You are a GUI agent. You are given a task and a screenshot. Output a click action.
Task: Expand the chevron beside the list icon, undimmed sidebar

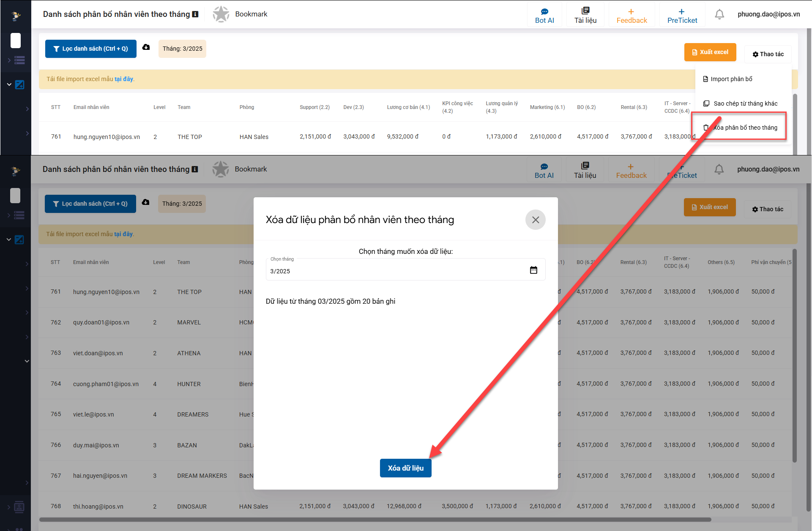pyautogui.click(x=9, y=60)
